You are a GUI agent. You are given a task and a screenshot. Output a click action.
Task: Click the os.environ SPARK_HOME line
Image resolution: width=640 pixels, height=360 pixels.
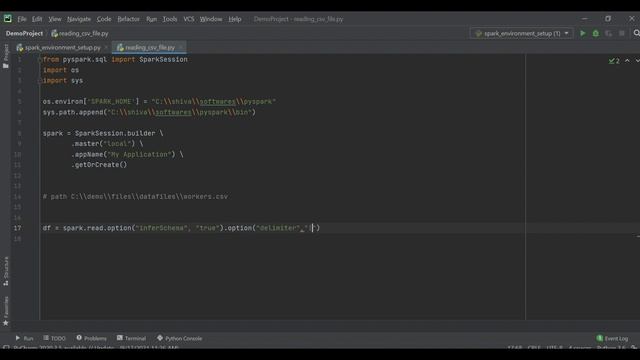tap(159, 102)
